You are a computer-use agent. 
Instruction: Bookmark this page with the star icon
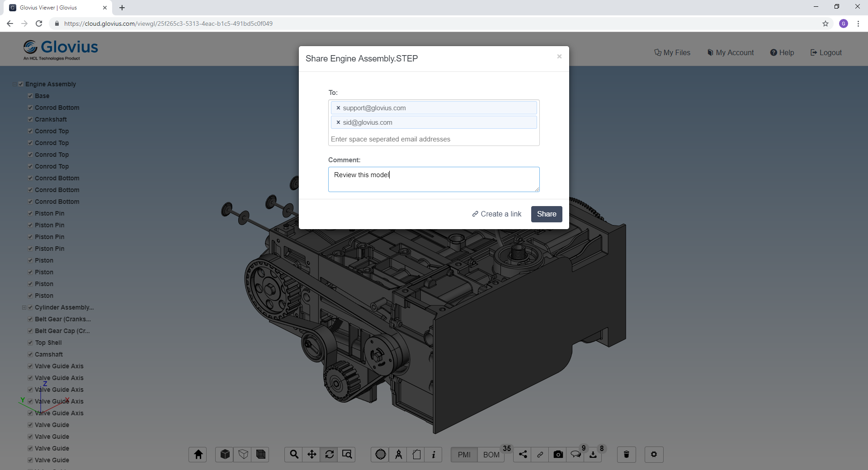pos(826,23)
